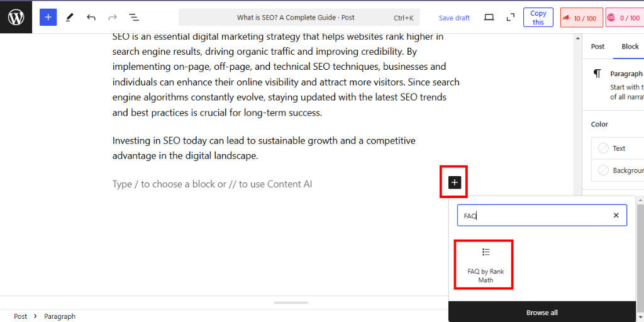The height and width of the screenshot is (322, 644).
Task: Switch to the Block sidebar tab
Action: coord(630,47)
